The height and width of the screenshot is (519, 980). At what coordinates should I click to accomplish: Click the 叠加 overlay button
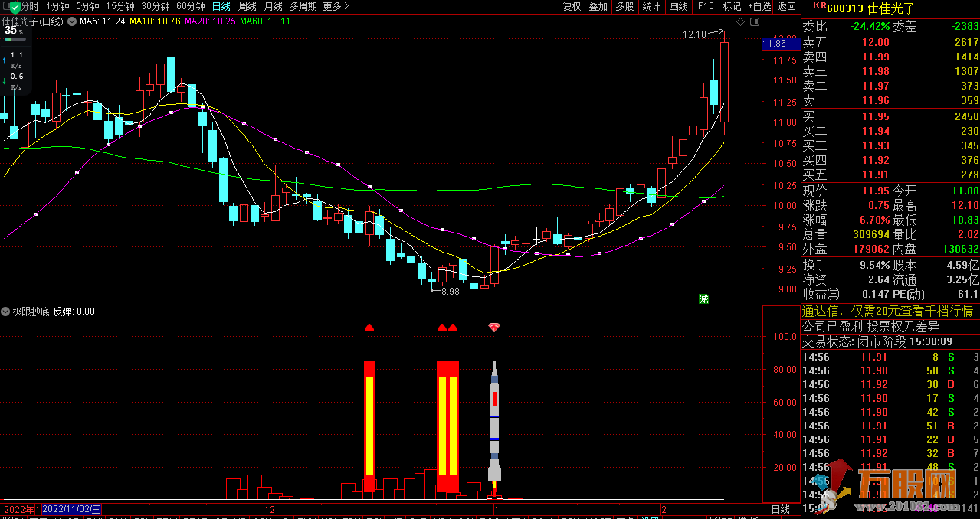(598, 6)
